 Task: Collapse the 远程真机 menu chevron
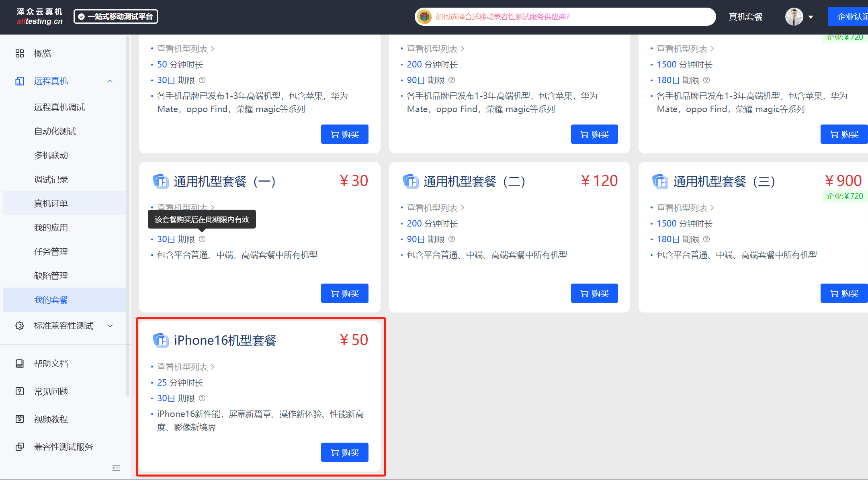pos(110,81)
